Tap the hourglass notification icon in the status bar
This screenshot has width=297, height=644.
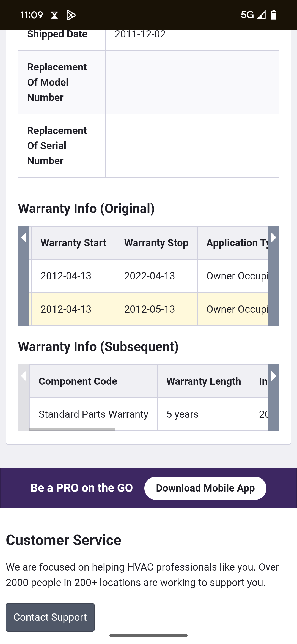(54, 15)
